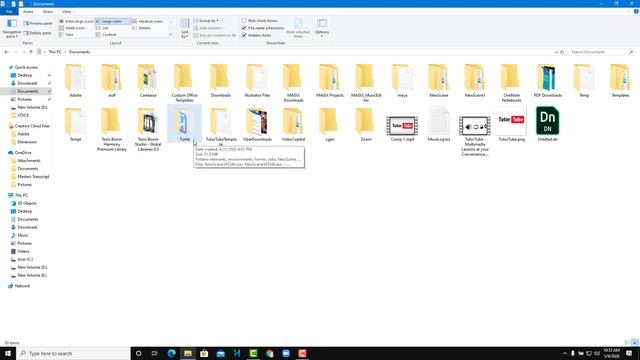Viewport: 640px width, 360px height.
Task: Open the File menu
Action: (9, 12)
